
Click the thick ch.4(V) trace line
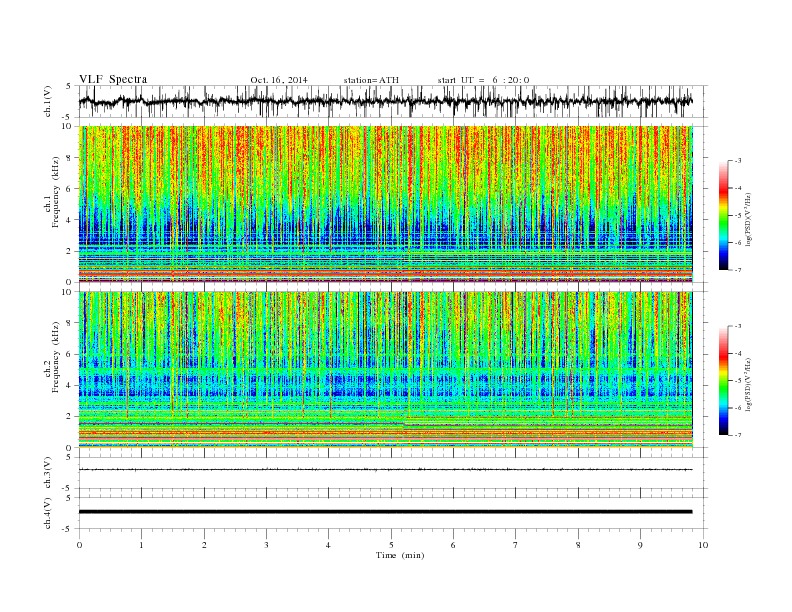[x=385, y=512]
